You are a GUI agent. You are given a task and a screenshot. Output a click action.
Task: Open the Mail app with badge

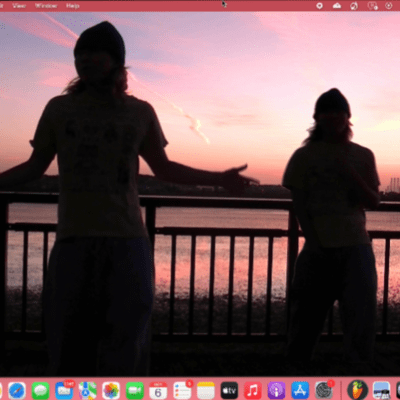(x=64, y=390)
